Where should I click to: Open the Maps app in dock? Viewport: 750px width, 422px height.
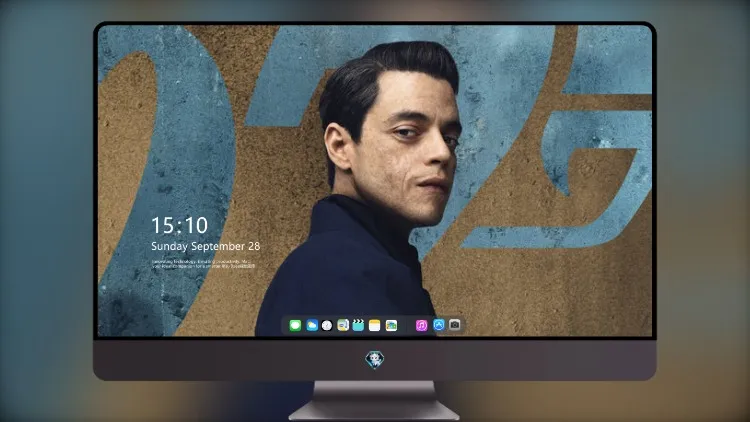[x=343, y=326]
